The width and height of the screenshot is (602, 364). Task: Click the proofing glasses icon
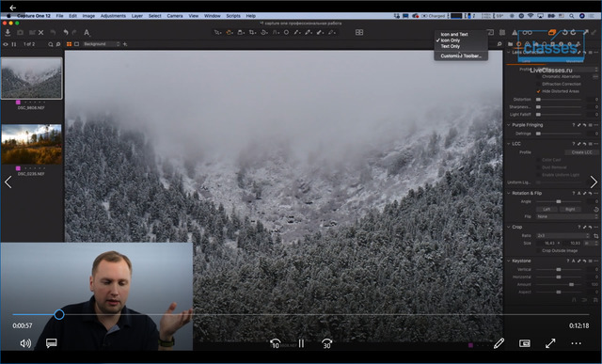coord(528,33)
